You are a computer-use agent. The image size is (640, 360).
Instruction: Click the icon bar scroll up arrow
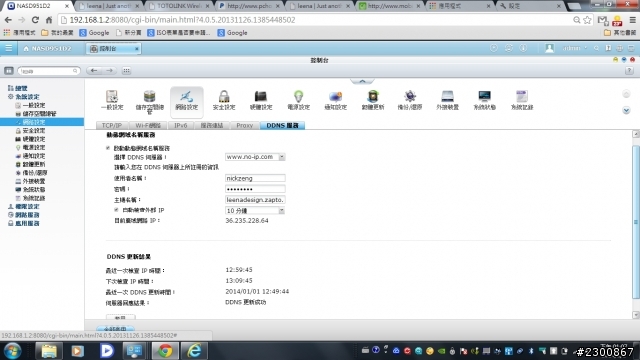(x=626, y=94)
